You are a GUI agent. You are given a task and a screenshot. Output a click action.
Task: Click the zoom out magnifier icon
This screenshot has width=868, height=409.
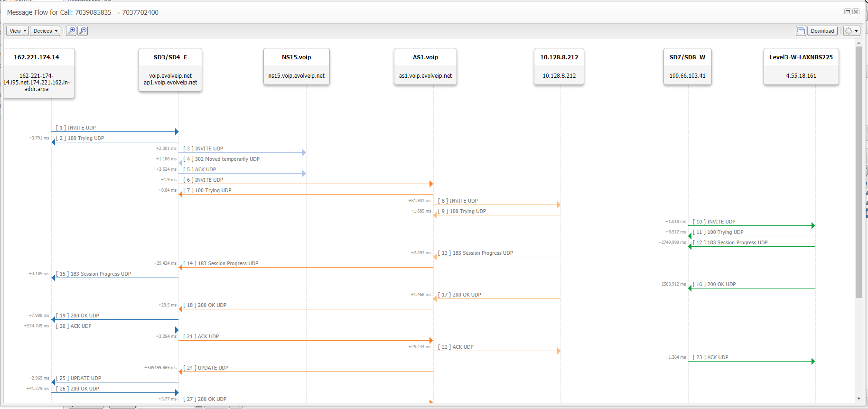pos(83,31)
